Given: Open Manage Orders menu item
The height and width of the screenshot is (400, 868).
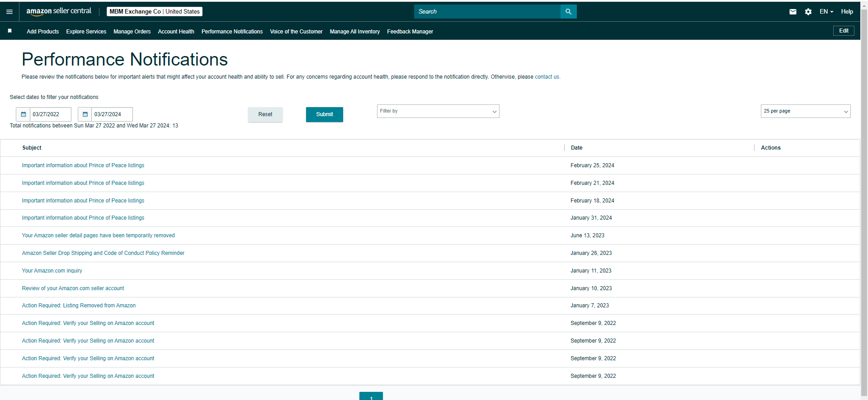Looking at the screenshot, I should pos(132,32).
